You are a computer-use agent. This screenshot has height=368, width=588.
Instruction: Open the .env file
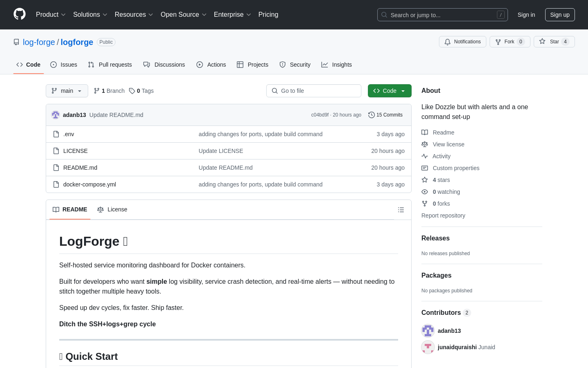pyautogui.click(x=69, y=134)
